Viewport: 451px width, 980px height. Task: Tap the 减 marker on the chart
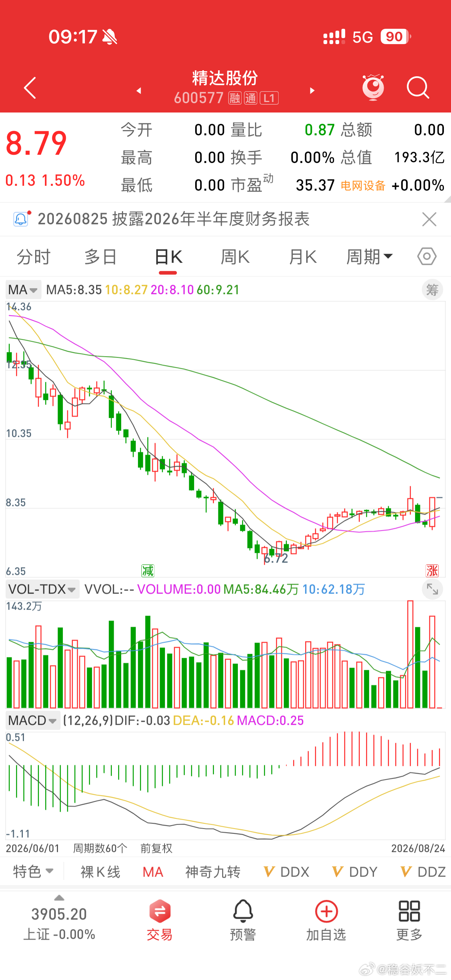pos(148,571)
